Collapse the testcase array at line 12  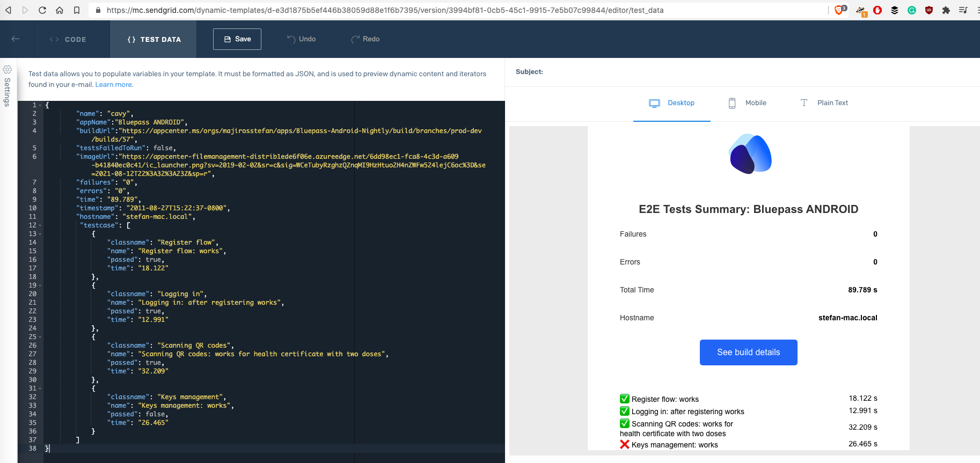(x=40, y=225)
